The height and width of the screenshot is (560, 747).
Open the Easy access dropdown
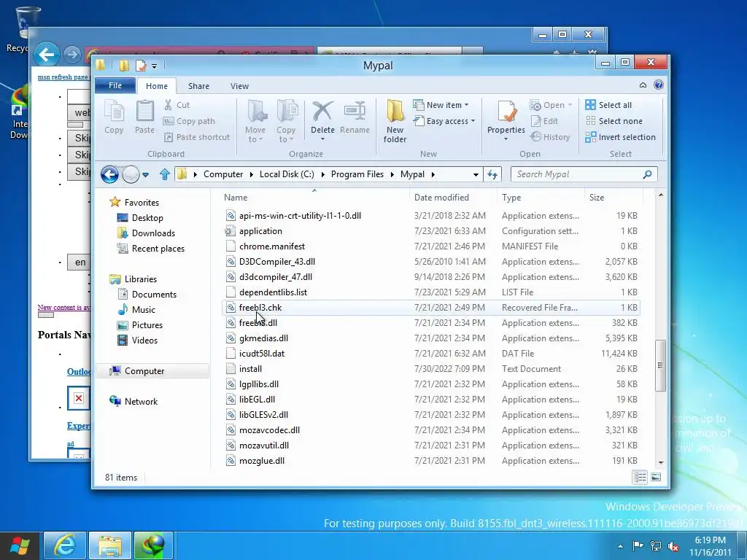point(473,122)
